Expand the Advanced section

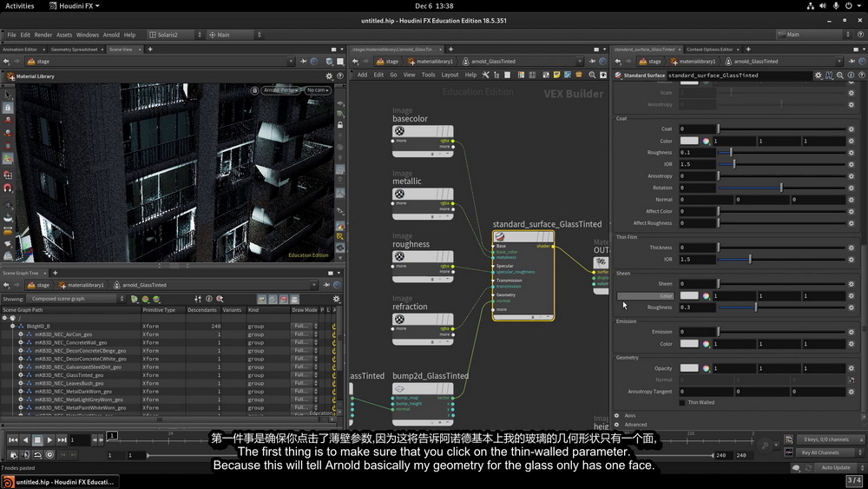[x=616, y=425]
